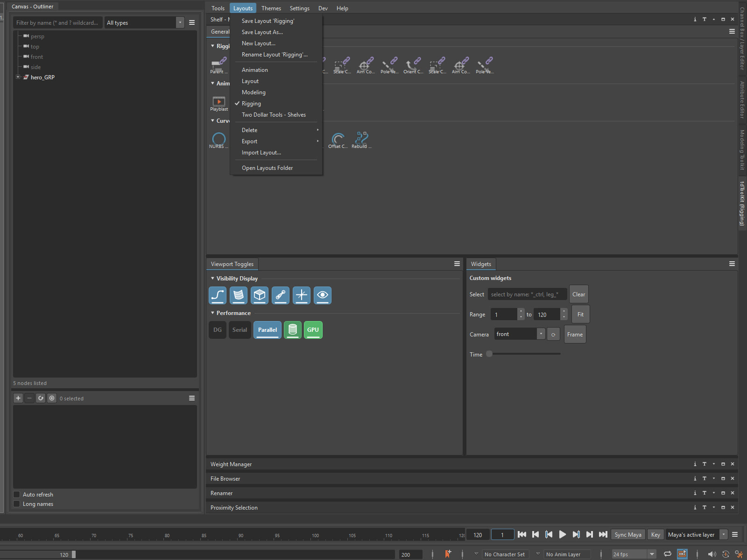This screenshot has height=560, width=747.
Task: Click the Fit range button
Action: coord(580,315)
